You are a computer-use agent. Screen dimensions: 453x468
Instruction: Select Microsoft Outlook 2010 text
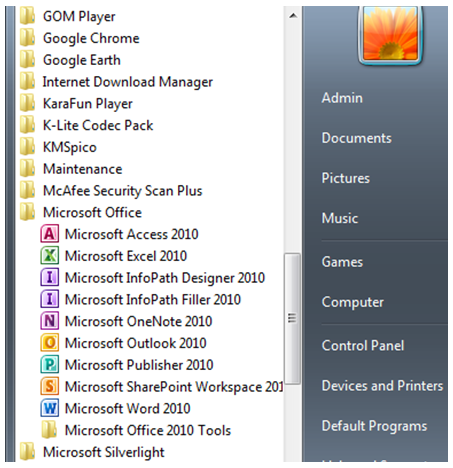point(135,343)
